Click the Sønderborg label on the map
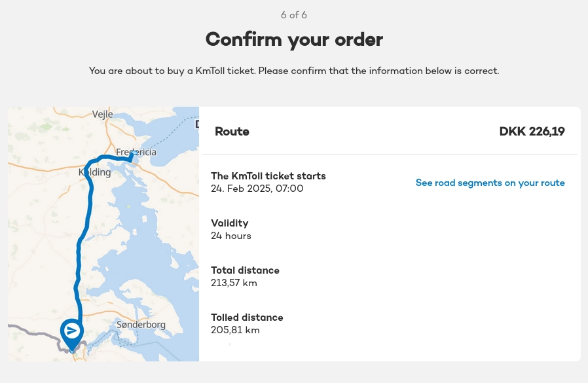The image size is (588, 383). pos(140,324)
